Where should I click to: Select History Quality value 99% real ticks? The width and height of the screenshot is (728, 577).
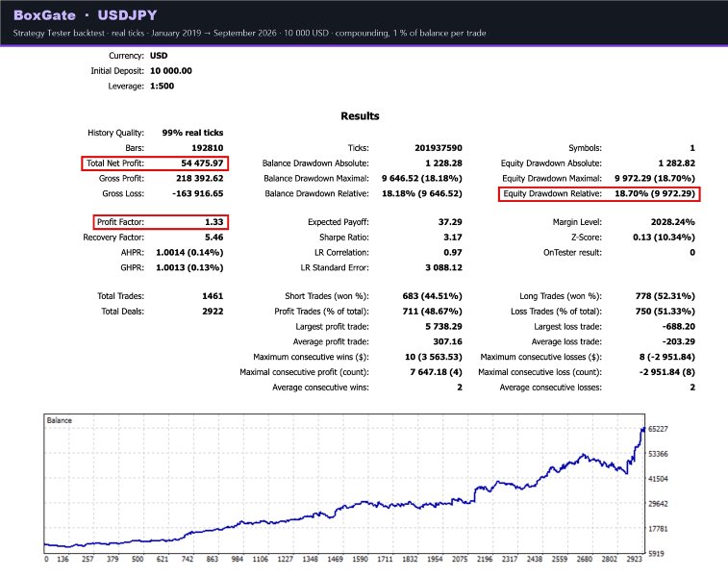(x=192, y=133)
